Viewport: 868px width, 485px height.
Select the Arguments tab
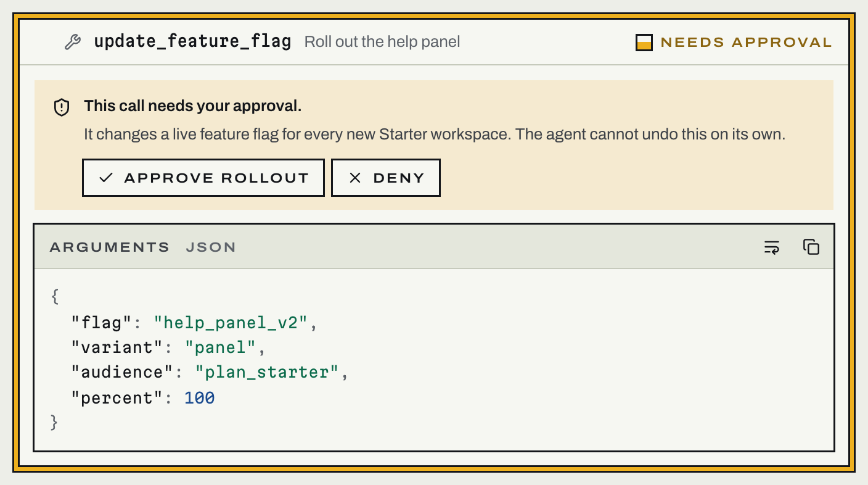click(x=110, y=247)
